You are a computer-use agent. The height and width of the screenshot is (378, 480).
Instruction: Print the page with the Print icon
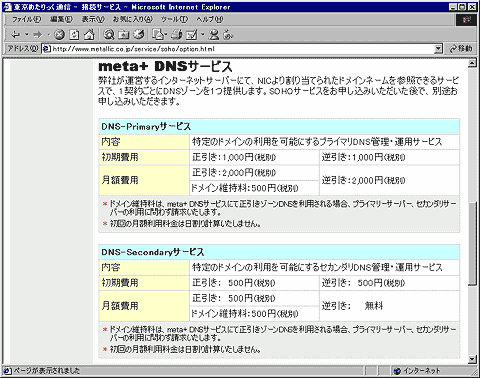tap(177, 35)
